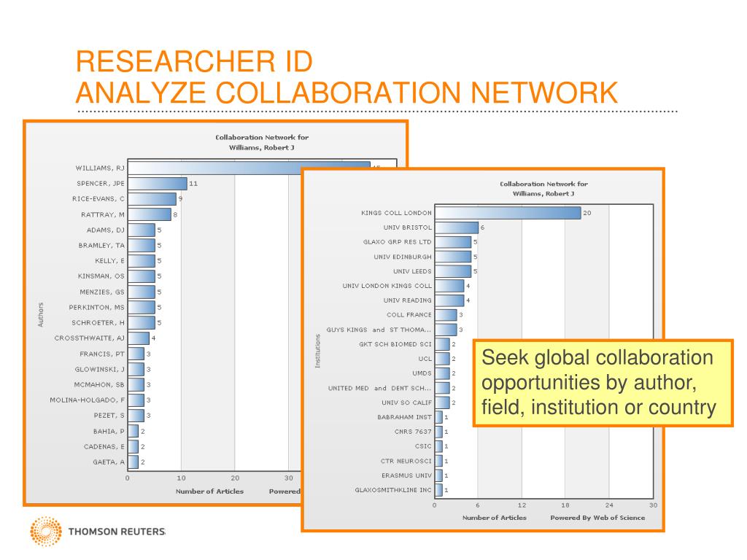Click the RICE-EVANS, C author label

click(98, 198)
